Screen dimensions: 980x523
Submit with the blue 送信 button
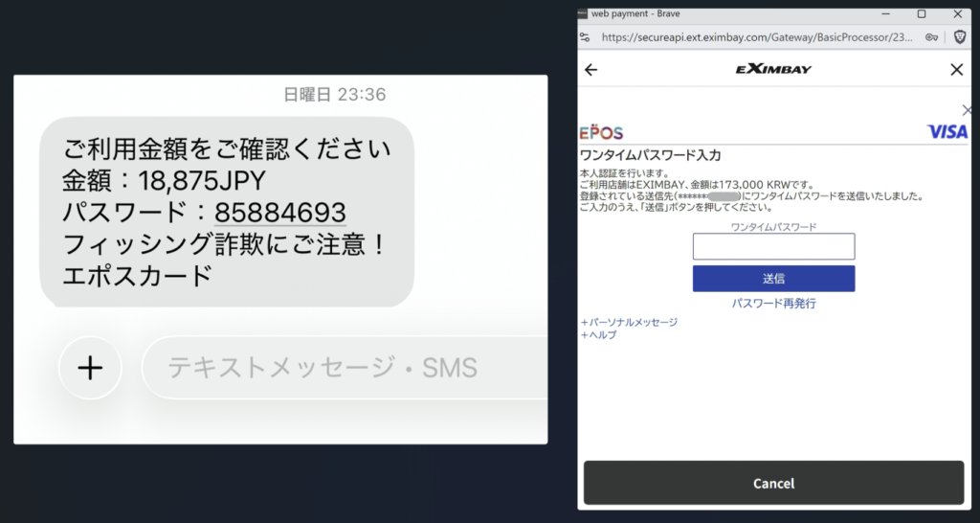coord(773,279)
